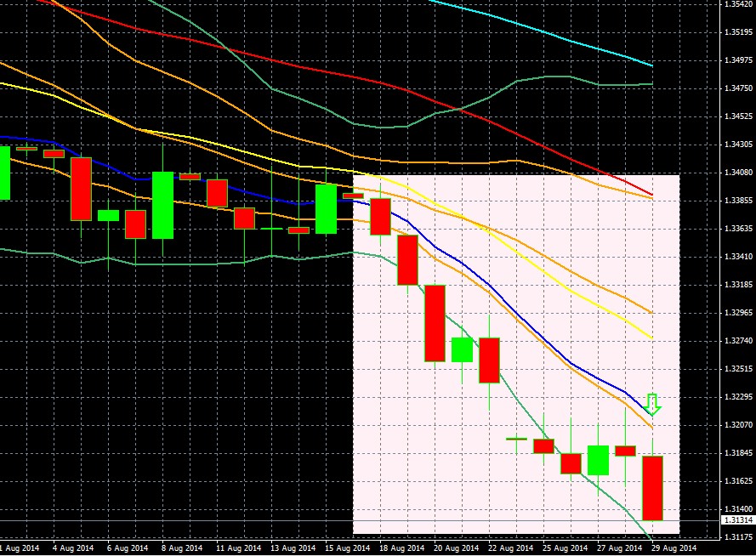Click the cyan moving average line

point(553,34)
